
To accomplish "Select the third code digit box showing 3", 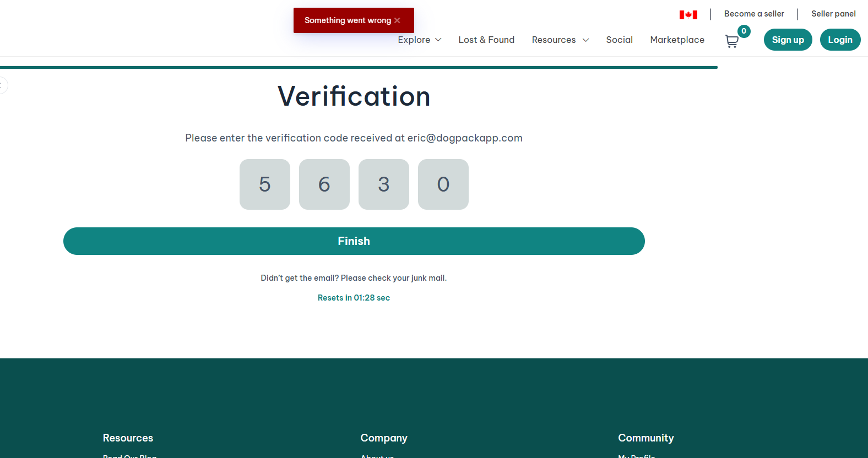I will [384, 184].
